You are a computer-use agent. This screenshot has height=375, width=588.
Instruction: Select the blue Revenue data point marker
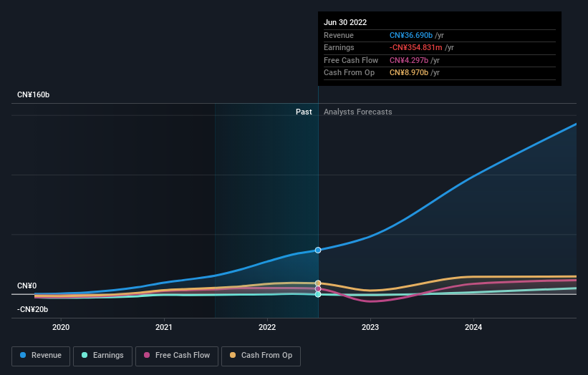click(x=318, y=250)
